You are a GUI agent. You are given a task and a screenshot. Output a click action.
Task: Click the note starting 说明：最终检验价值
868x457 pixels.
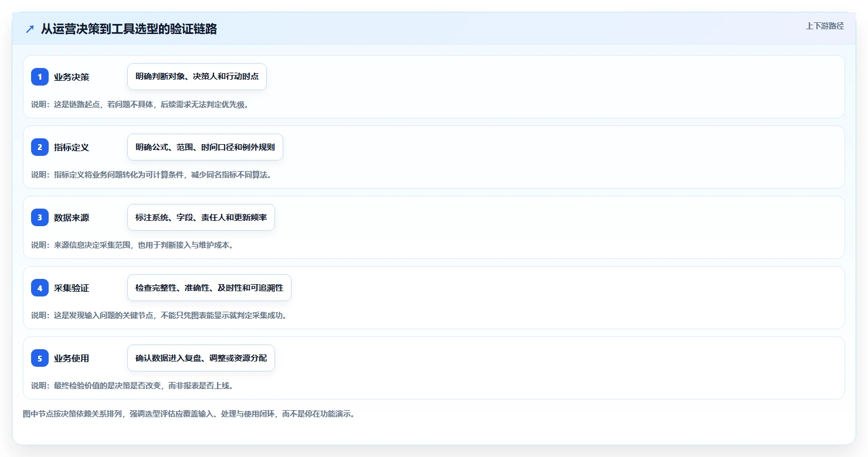[x=132, y=386]
